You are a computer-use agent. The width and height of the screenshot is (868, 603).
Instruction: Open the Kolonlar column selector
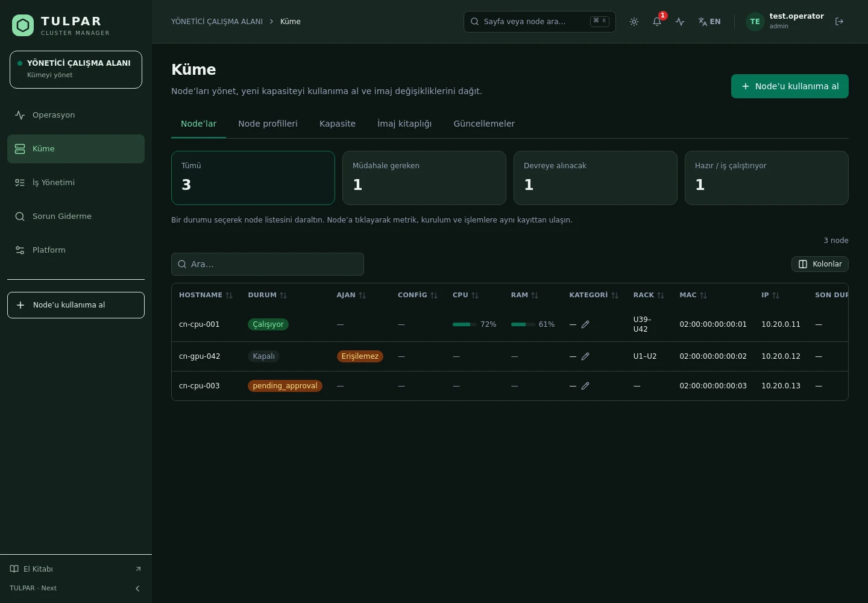[820, 264]
